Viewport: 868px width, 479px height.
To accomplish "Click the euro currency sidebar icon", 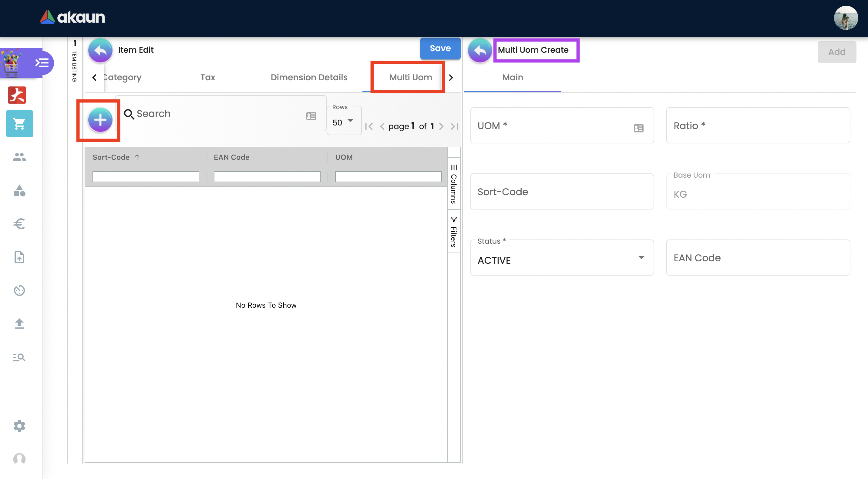I will pyautogui.click(x=19, y=224).
